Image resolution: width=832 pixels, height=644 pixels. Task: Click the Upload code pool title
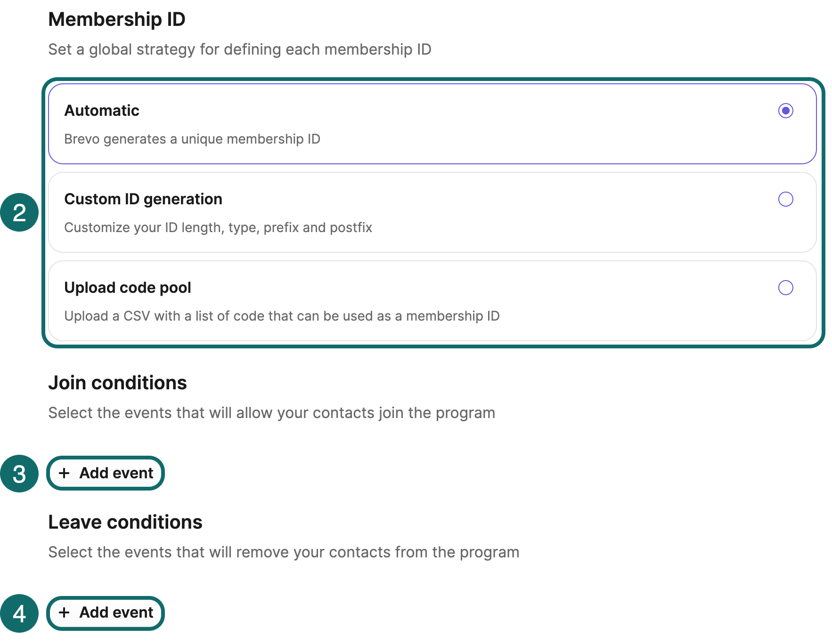(128, 288)
